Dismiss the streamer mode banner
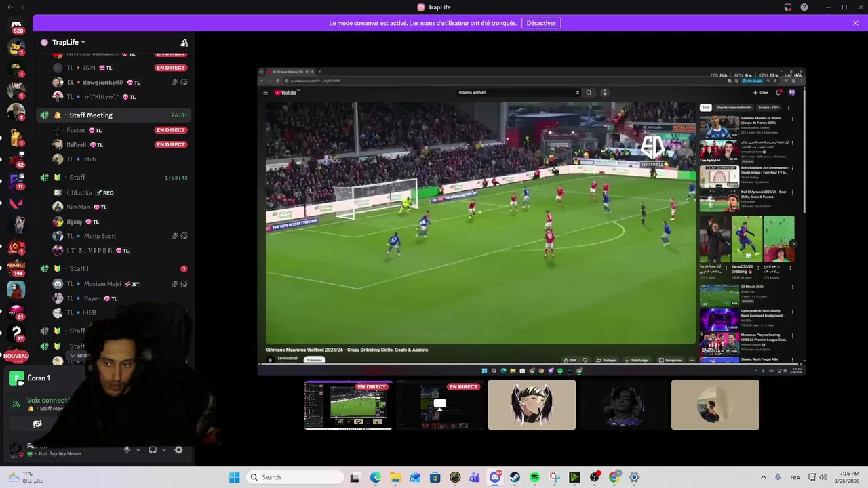Image resolution: width=868 pixels, height=488 pixels. pyautogui.click(x=856, y=23)
